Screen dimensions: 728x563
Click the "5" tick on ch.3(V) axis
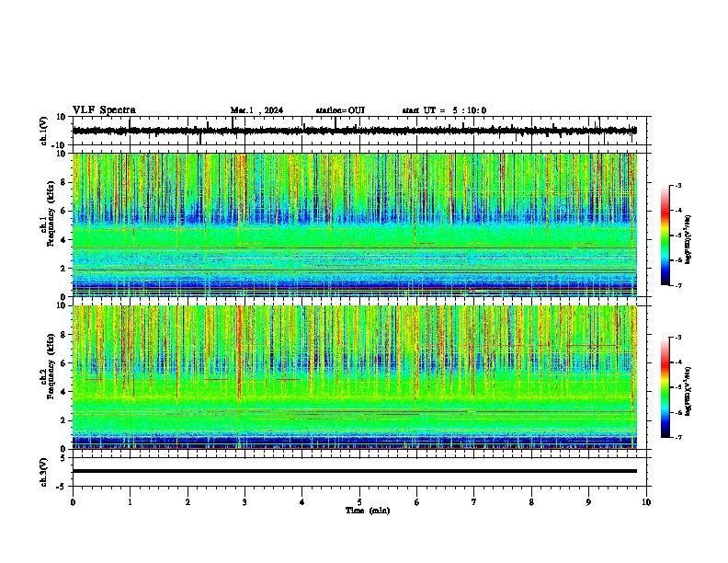tap(63, 458)
